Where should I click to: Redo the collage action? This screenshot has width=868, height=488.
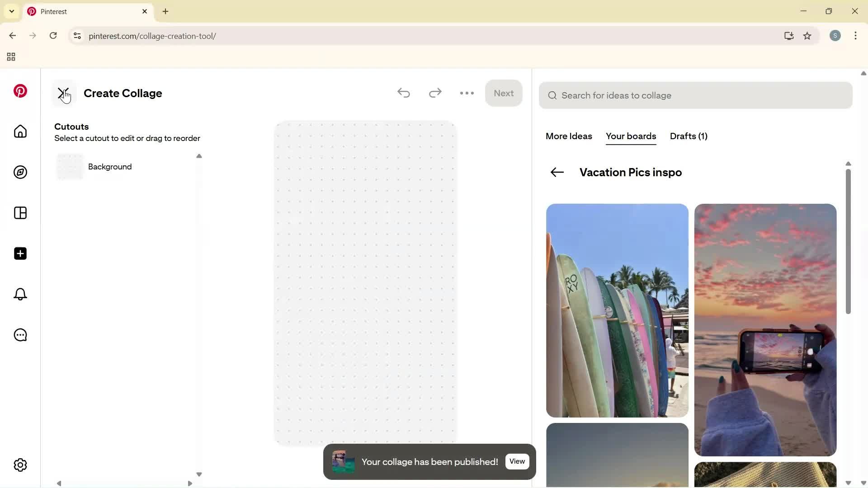coord(435,93)
